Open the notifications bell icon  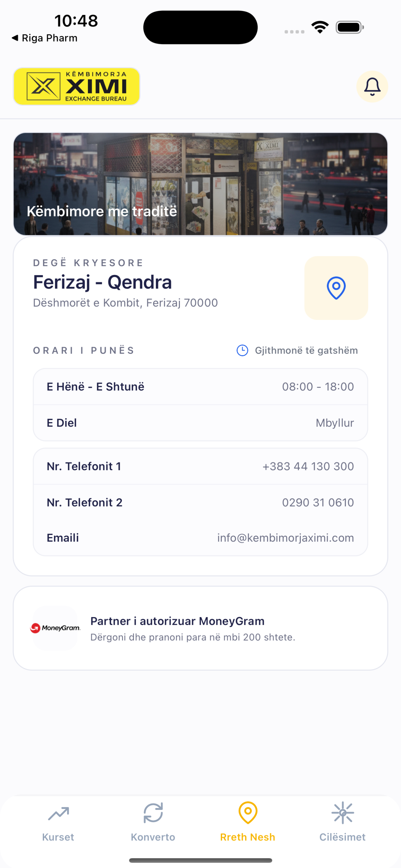tap(372, 87)
